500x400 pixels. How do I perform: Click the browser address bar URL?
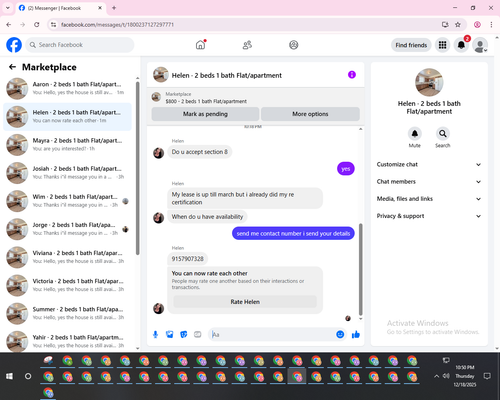tap(117, 25)
